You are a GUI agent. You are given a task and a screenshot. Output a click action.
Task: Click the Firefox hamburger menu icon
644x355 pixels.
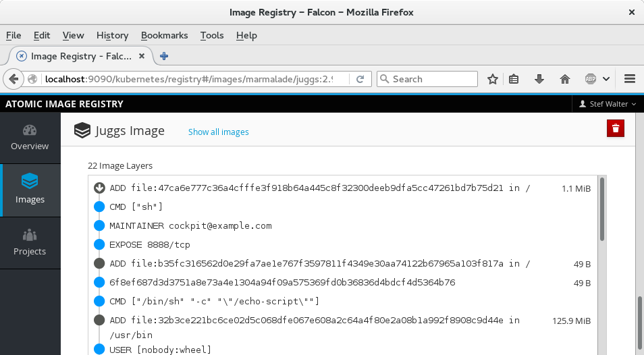pyautogui.click(x=630, y=79)
